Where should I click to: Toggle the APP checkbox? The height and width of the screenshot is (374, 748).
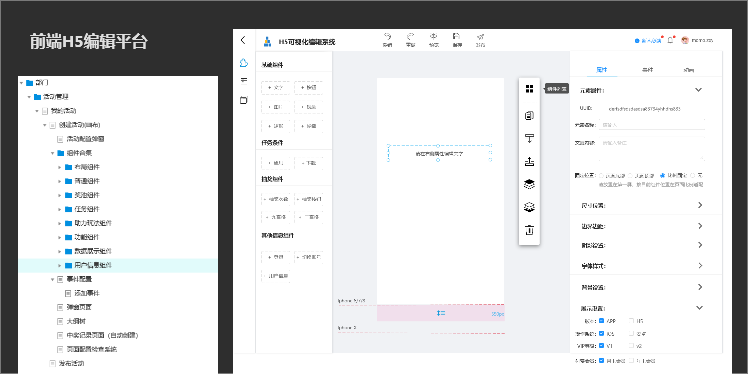click(x=602, y=321)
